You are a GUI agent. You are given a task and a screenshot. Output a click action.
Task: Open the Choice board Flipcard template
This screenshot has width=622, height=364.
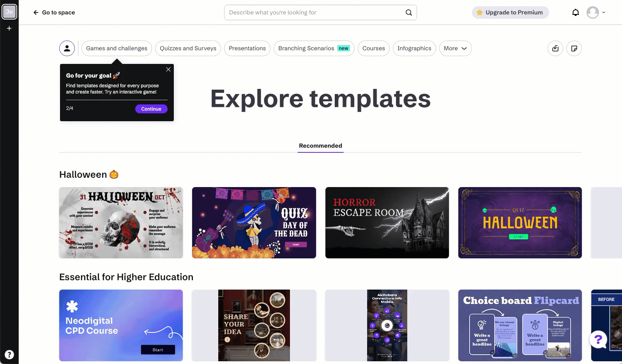click(x=520, y=325)
